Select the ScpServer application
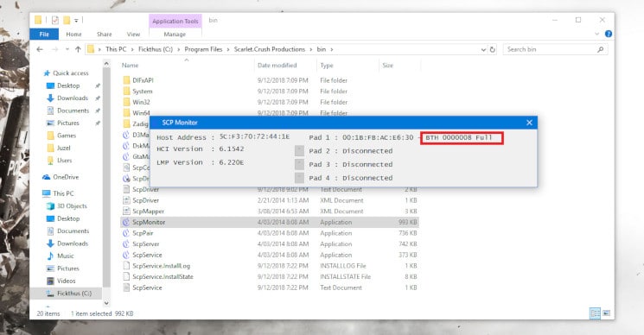Image resolution: width=644 pixels, height=335 pixels. (145, 244)
